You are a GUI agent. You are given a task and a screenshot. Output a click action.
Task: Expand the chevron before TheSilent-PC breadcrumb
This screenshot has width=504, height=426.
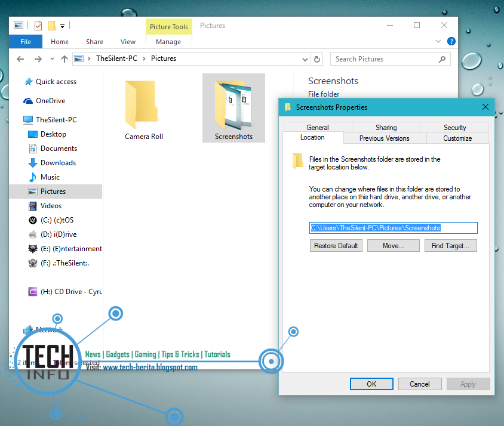tap(89, 59)
